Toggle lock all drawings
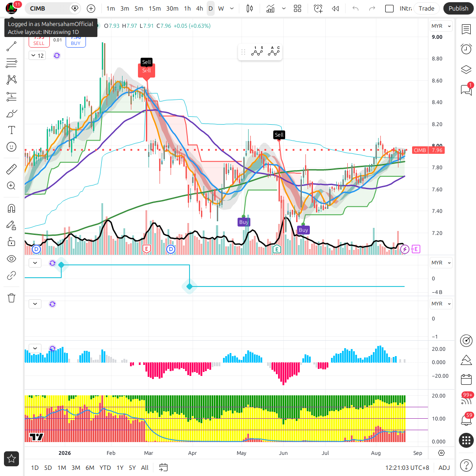Viewport: 476px width, 476px height. (11, 242)
